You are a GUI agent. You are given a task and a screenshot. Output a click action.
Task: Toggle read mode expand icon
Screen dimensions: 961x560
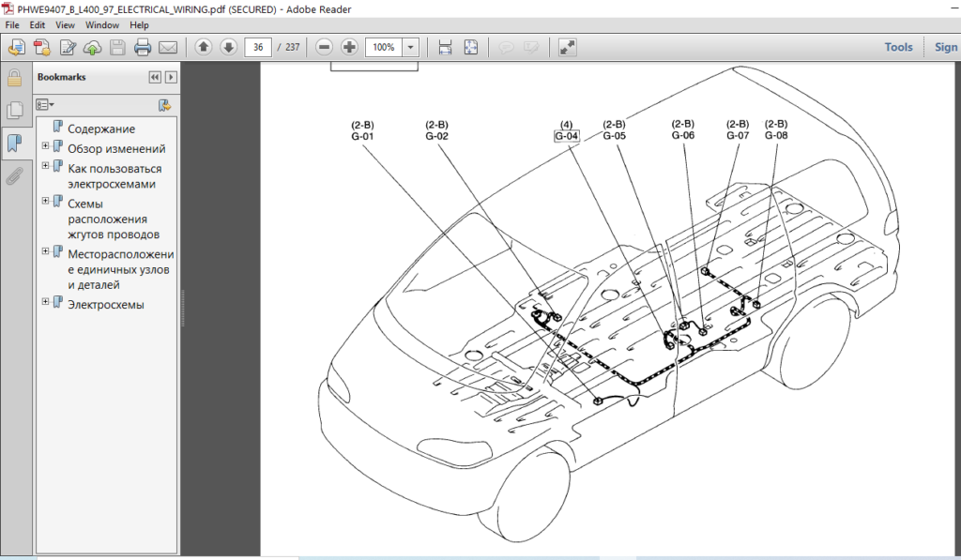point(568,47)
